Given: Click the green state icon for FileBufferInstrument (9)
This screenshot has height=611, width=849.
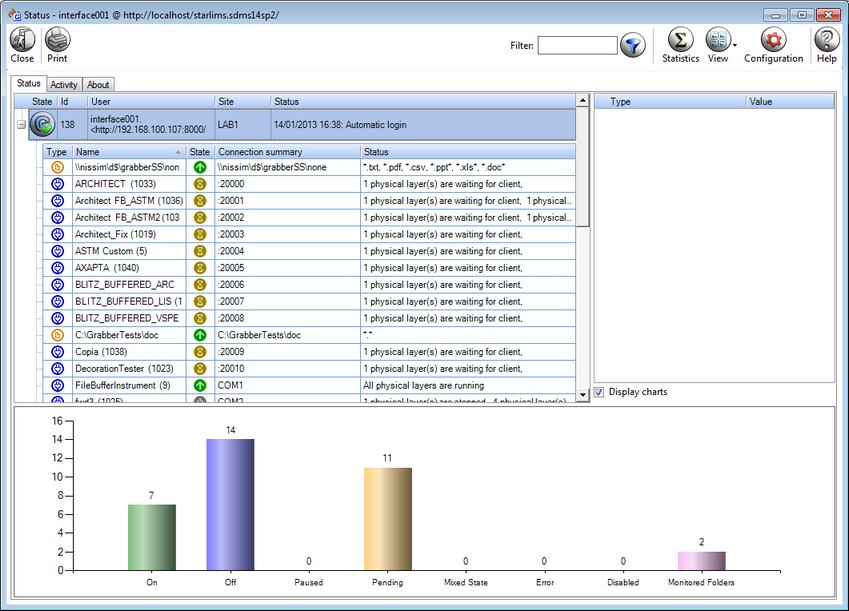Looking at the screenshot, I should point(200,386).
